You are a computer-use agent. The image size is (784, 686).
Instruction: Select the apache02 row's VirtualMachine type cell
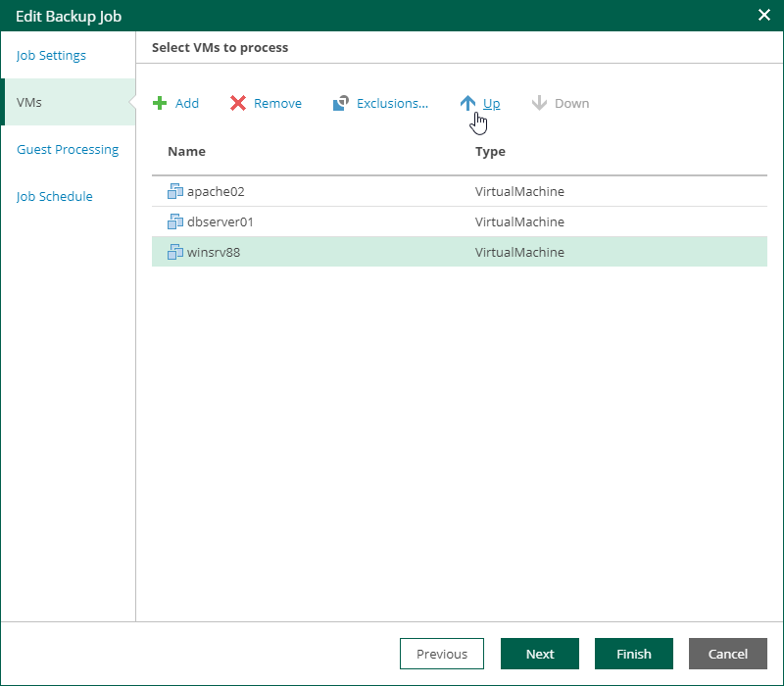tap(519, 191)
